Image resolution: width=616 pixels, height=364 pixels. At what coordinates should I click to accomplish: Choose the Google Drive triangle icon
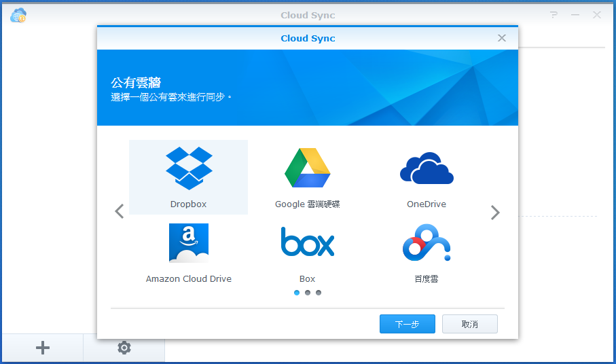[308, 168]
